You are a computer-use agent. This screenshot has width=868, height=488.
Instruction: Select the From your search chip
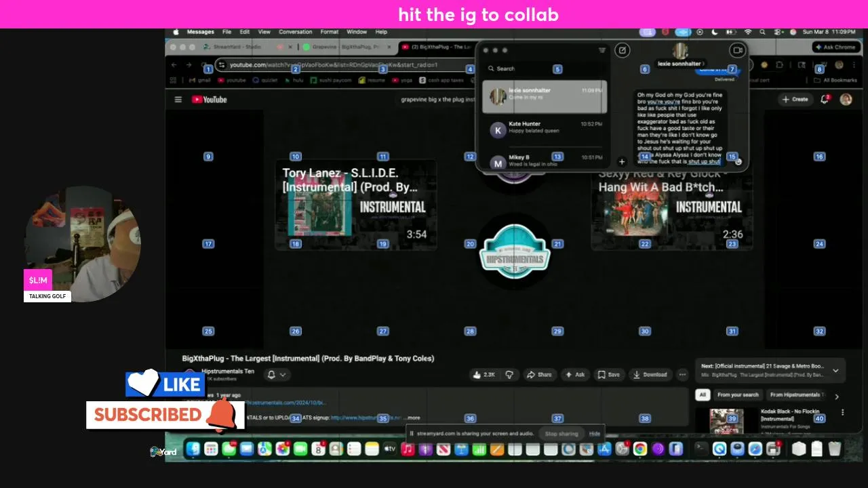click(738, 395)
